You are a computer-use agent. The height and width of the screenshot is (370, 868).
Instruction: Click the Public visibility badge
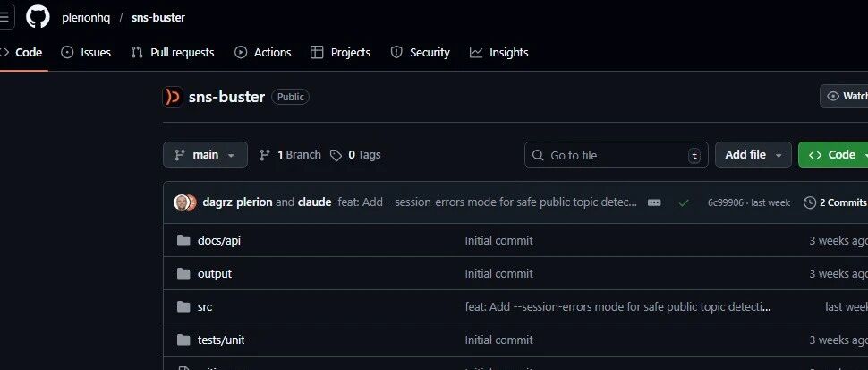click(x=290, y=97)
